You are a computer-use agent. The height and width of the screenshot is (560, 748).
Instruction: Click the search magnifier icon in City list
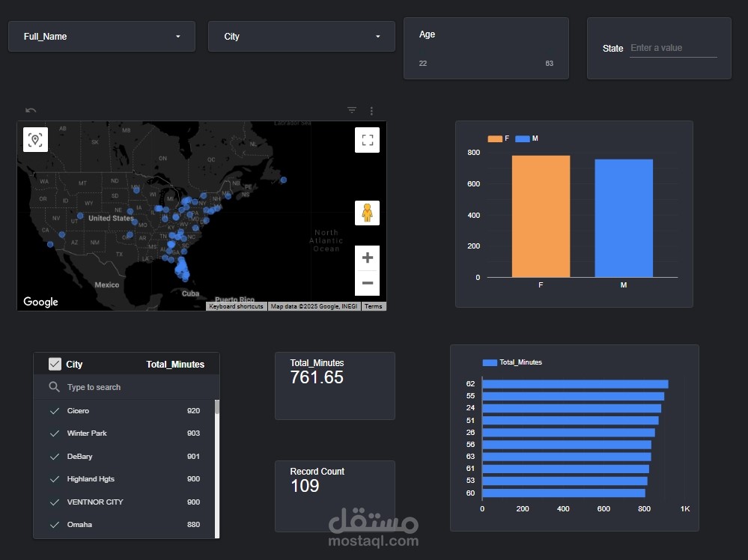55,387
